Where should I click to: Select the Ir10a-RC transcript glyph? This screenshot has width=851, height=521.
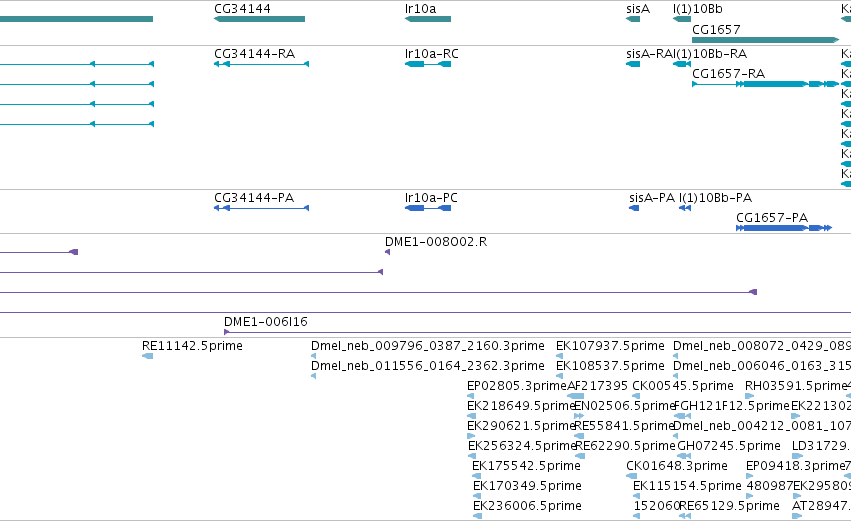click(428, 64)
